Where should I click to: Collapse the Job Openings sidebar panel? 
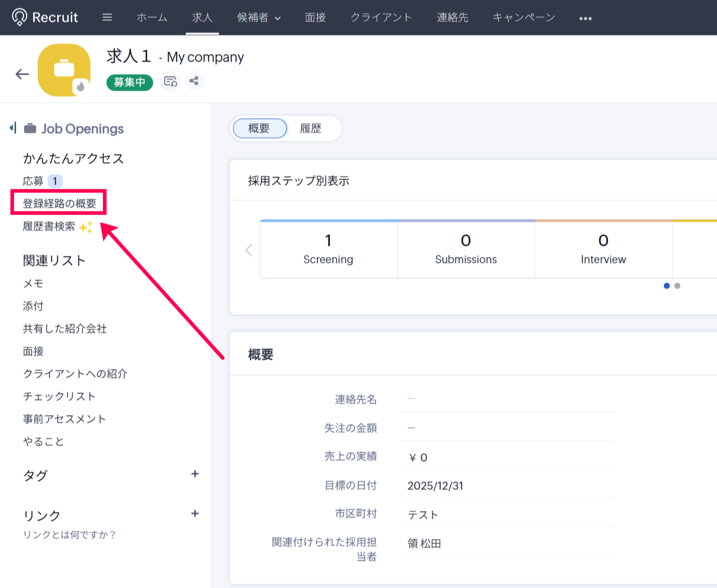point(13,128)
